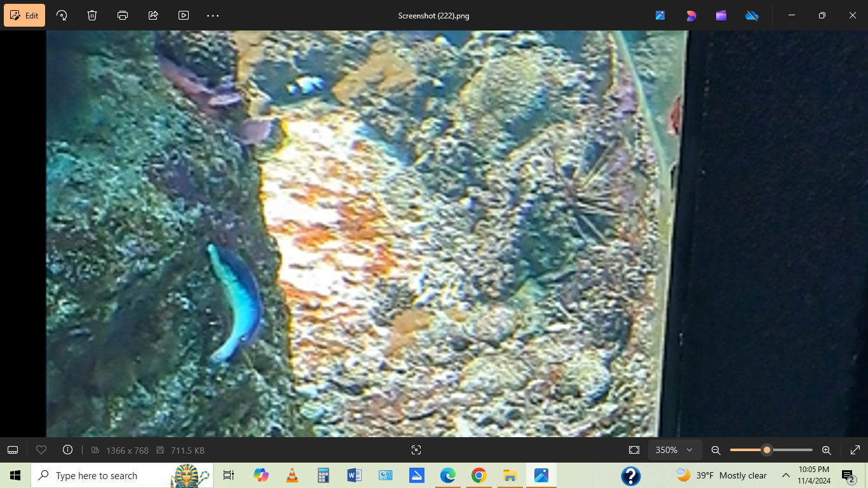Delete Screenshot (222).png

(92, 15)
